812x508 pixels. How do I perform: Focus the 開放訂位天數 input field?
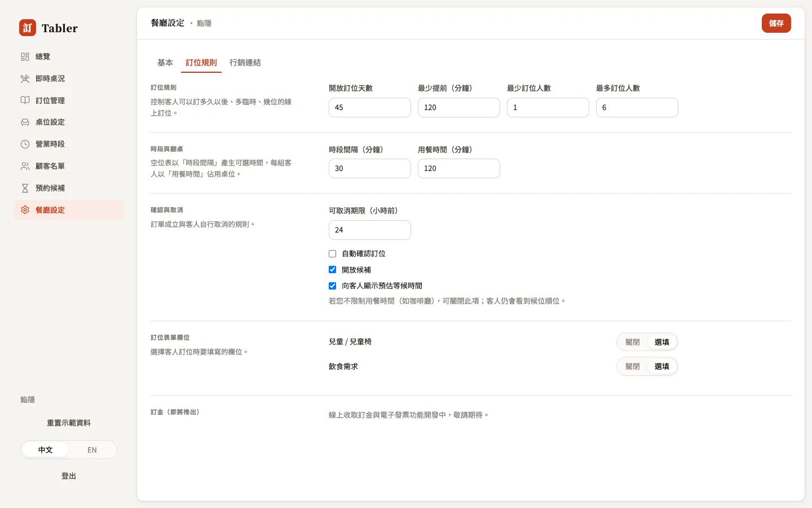click(x=370, y=107)
